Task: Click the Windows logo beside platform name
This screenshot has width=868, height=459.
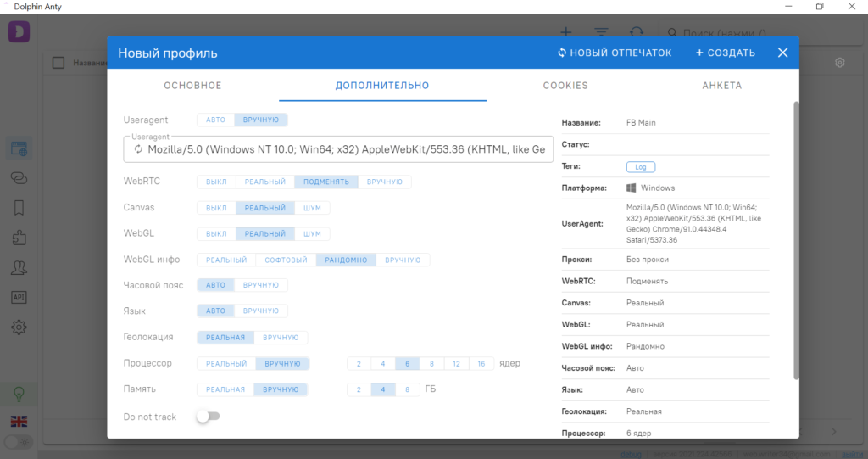Action: pos(631,188)
